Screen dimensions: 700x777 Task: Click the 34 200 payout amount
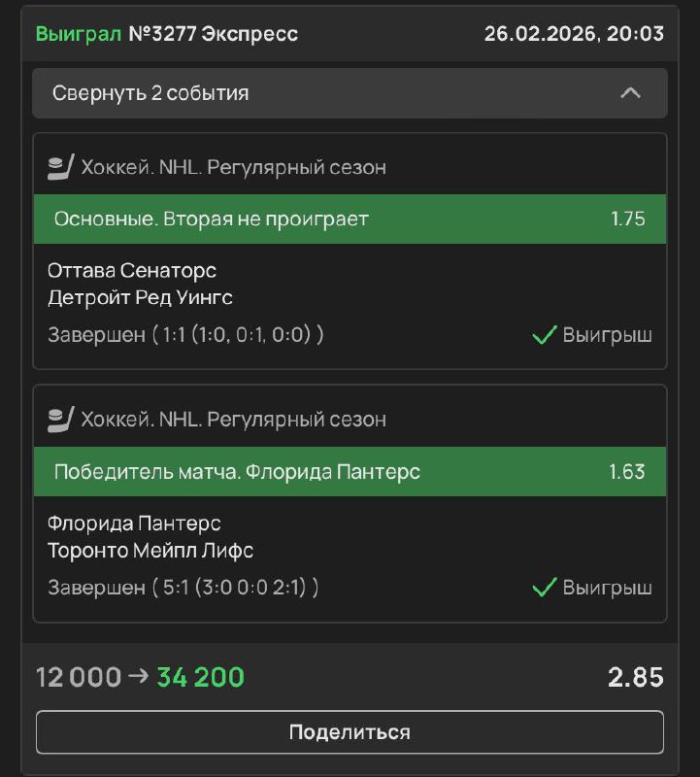tap(200, 677)
